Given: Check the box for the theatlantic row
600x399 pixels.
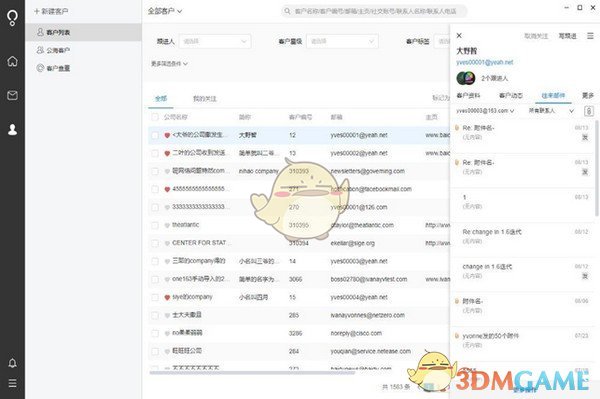Looking at the screenshot, I should (155, 225).
